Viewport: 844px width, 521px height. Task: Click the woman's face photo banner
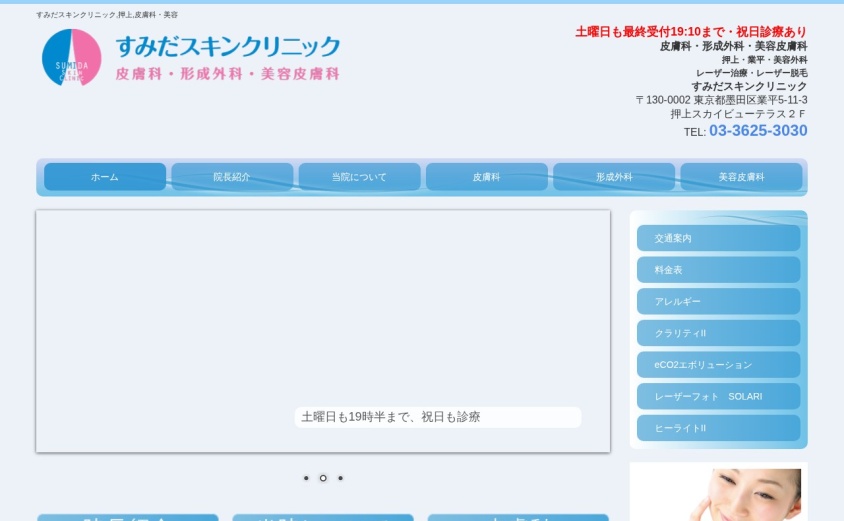(x=719, y=492)
